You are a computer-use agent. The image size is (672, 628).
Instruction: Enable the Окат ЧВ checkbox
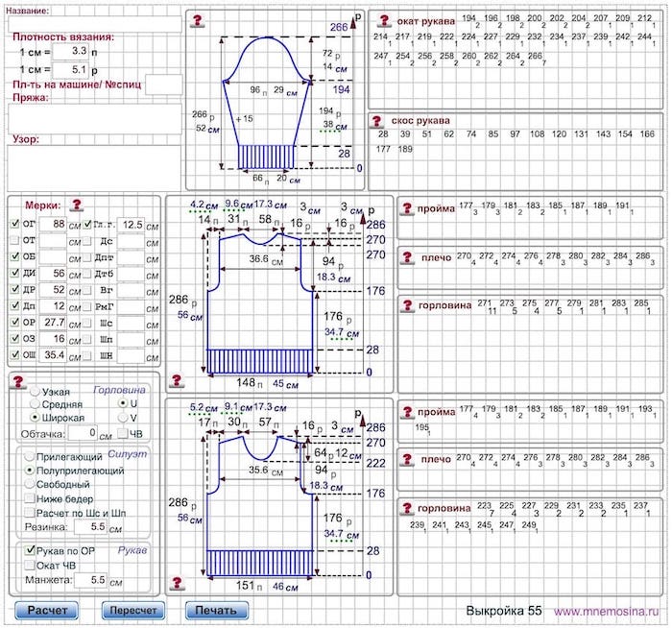coord(30,565)
